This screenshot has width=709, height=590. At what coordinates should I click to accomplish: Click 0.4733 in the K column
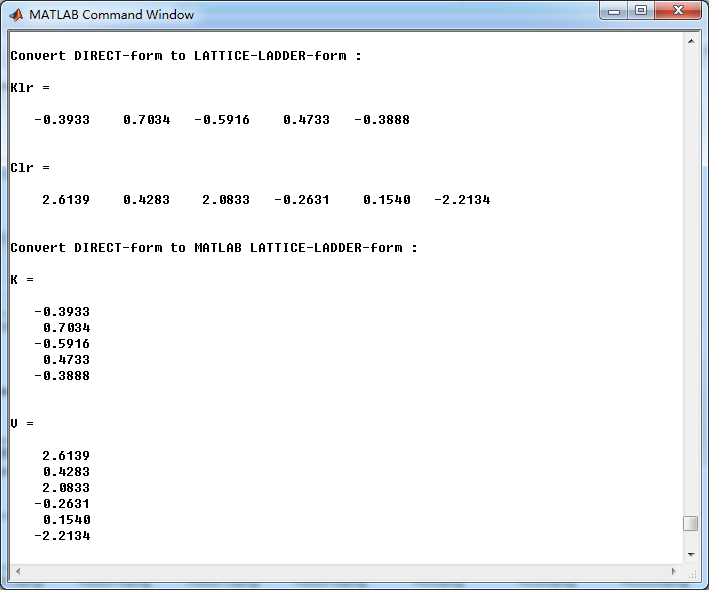(66, 360)
